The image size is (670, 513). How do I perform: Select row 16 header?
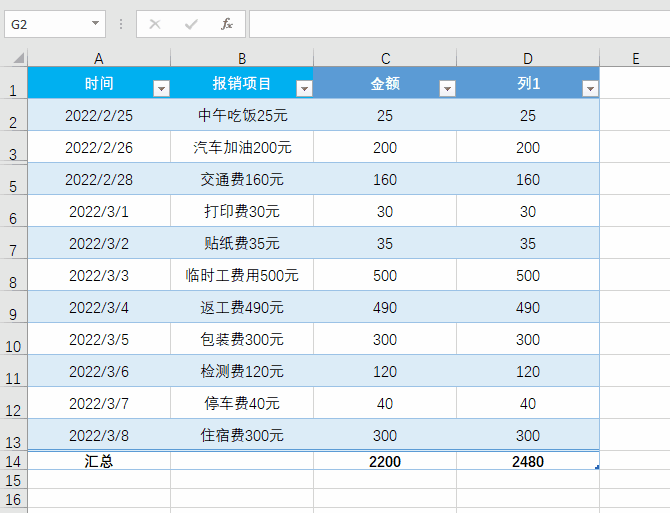pyautogui.click(x=13, y=498)
